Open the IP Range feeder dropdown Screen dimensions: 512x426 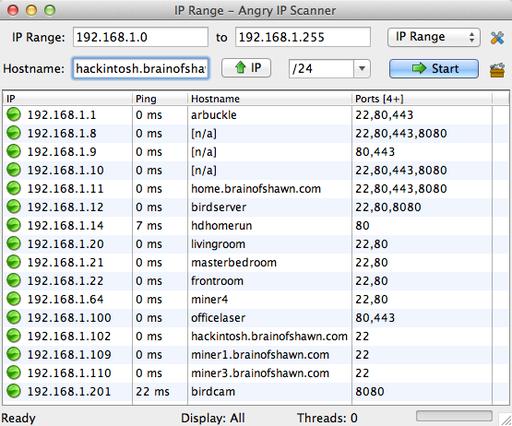pos(434,37)
